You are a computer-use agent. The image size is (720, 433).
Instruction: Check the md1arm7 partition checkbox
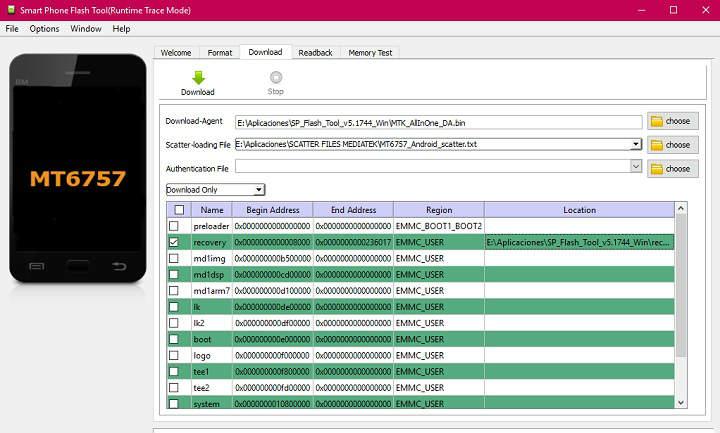point(174,291)
